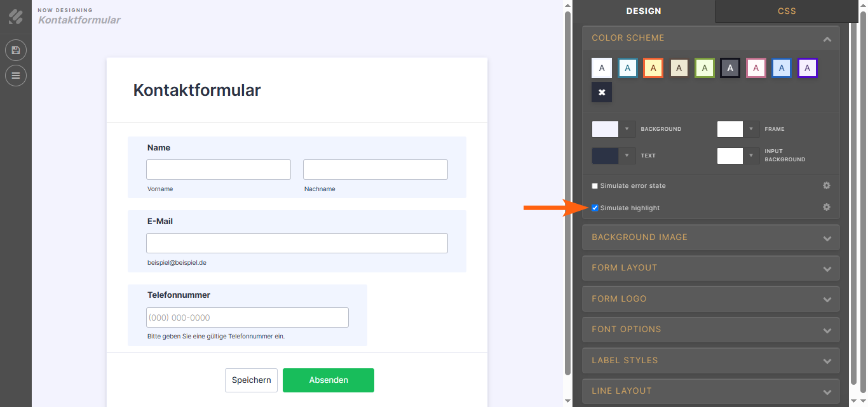This screenshot has width=868, height=407.
Task: Open the Background color dropdown arrow
Action: click(627, 129)
